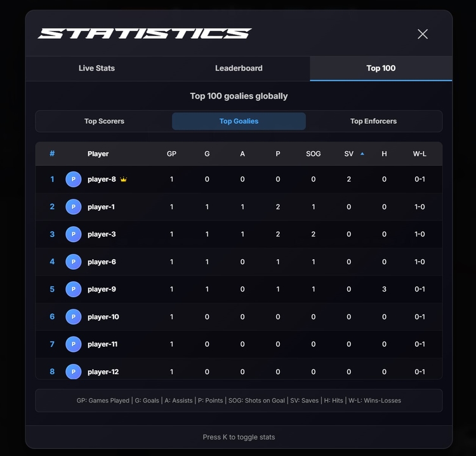Open the Leaderboard tab
476x456 pixels.
coord(239,68)
